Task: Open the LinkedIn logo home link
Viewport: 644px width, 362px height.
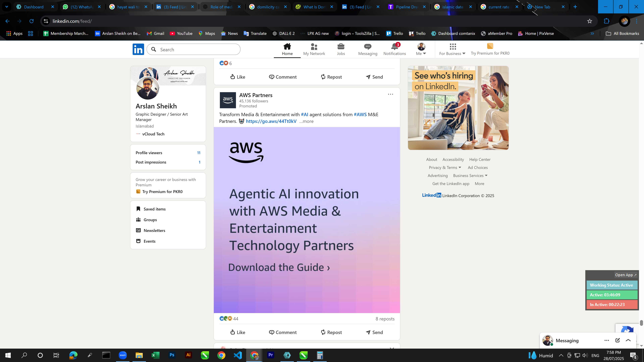Action: click(x=138, y=49)
